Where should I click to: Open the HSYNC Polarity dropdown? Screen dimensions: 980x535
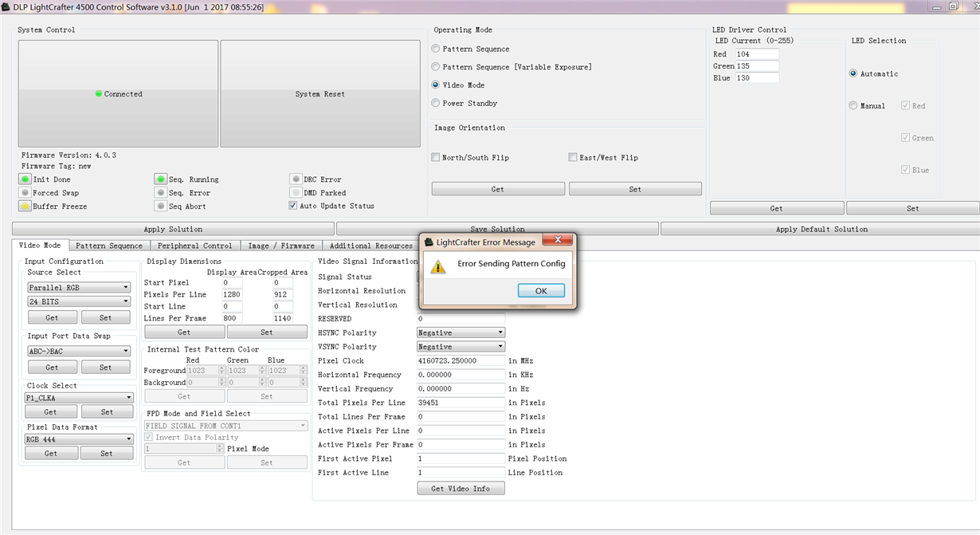pos(461,332)
